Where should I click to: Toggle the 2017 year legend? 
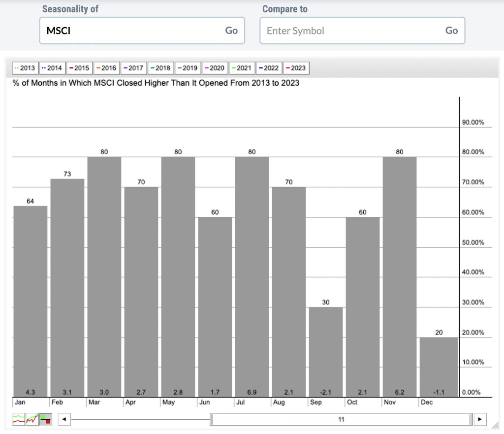[x=134, y=68]
